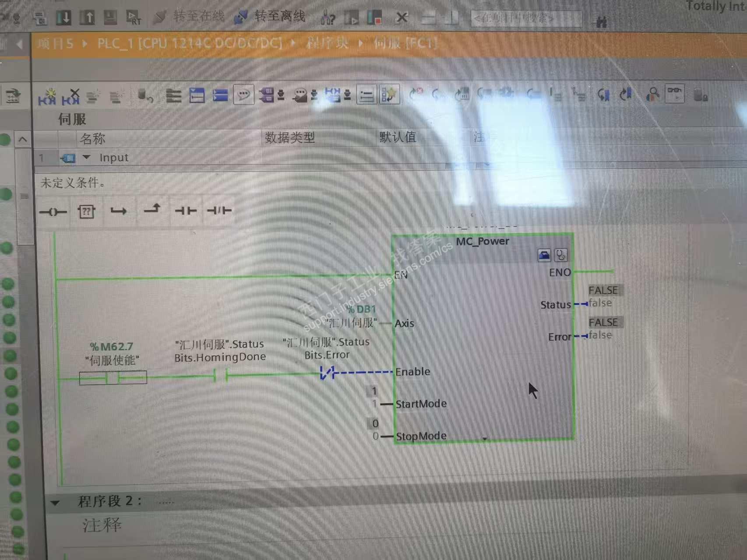Viewport: 747px width, 560px height.
Task: Click the 转至离线 go offline button
Action: click(x=270, y=17)
